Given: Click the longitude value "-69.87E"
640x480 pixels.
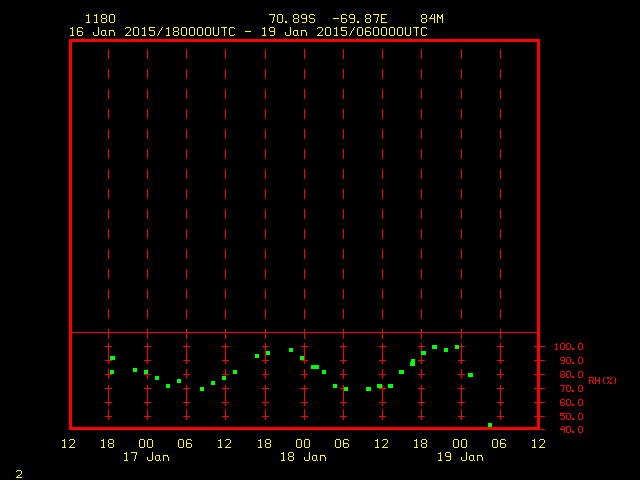Looking at the screenshot, I should (x=360, y=19).
